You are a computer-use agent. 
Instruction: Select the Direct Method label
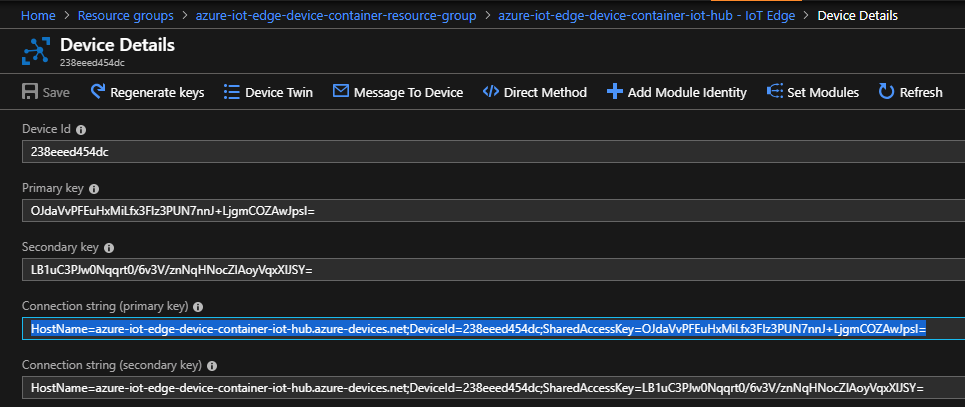click(545, 92)
